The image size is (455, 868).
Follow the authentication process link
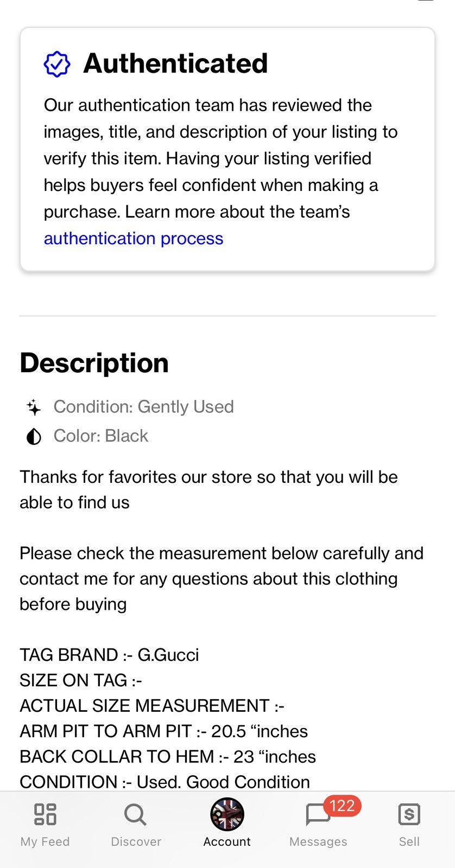[134, 238]
